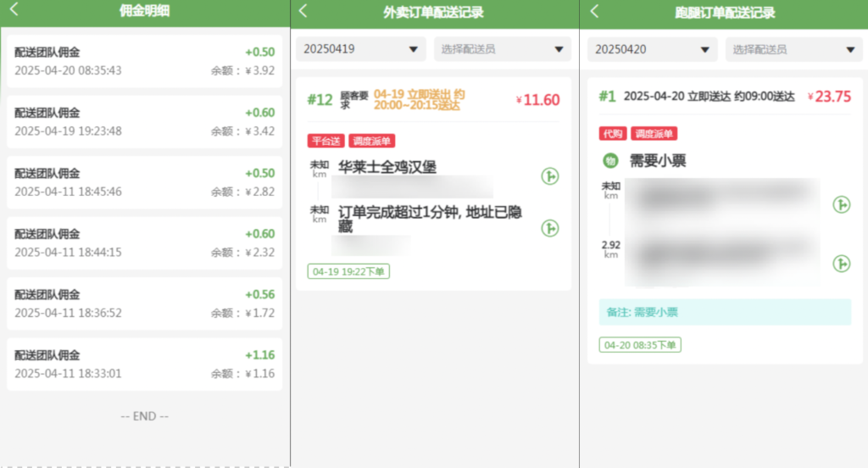Open the 20250419 date dropdown
Screen dimensions: 868x468
[361, 49]
